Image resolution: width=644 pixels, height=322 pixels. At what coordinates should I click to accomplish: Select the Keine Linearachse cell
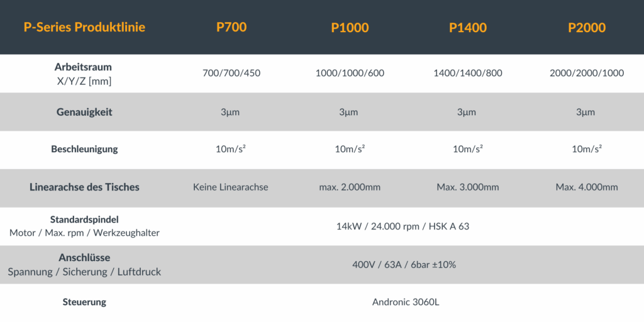click(x=231, y=187)
